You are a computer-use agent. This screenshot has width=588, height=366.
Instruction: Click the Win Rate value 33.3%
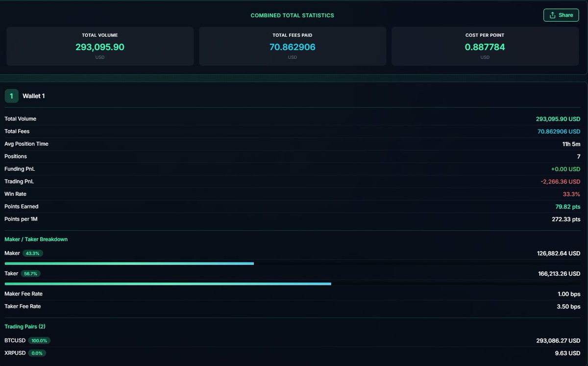pyautogui.click(x=571, y=194)
